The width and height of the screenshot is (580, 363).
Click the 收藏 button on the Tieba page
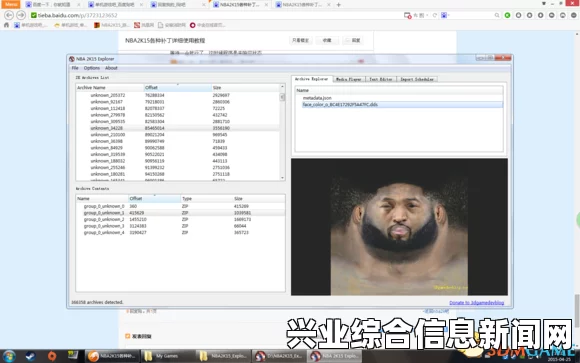(x=327, y=40)
